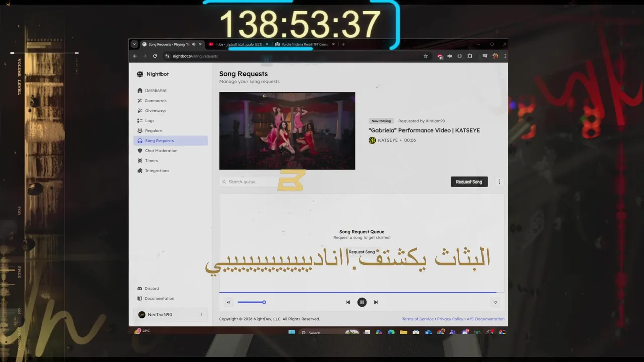The image size is (644, 362).
Task: Adjust the player volume slider
Action: point(252,302)
